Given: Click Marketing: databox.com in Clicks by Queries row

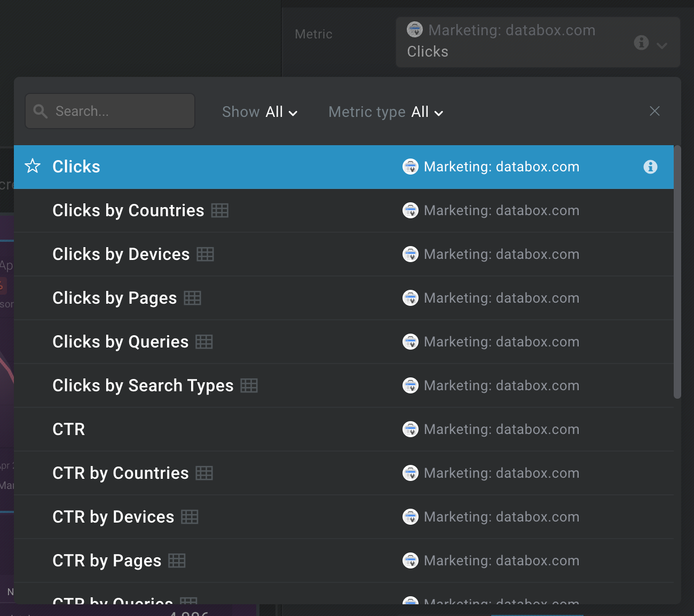Looking at the screenshot, I should coord(501,342).
